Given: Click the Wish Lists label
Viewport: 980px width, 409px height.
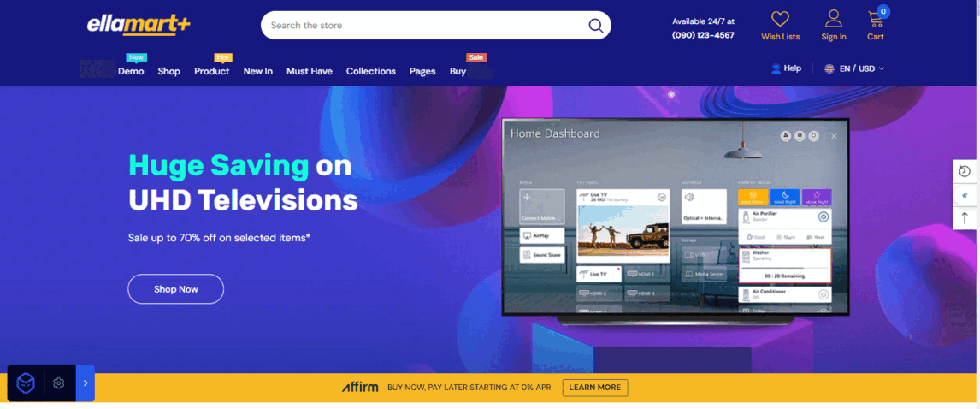Looking at the screenshot, I should tap(780, 36).
